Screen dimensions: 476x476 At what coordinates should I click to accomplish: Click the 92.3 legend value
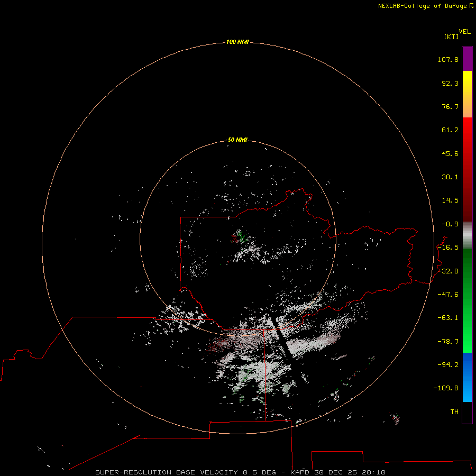click(x=450, y=83)
